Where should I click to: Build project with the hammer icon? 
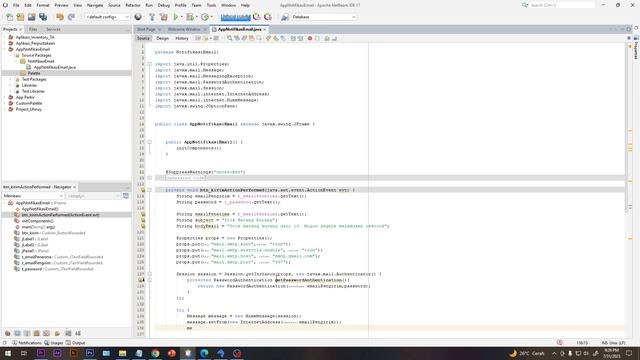pos(152,17)
